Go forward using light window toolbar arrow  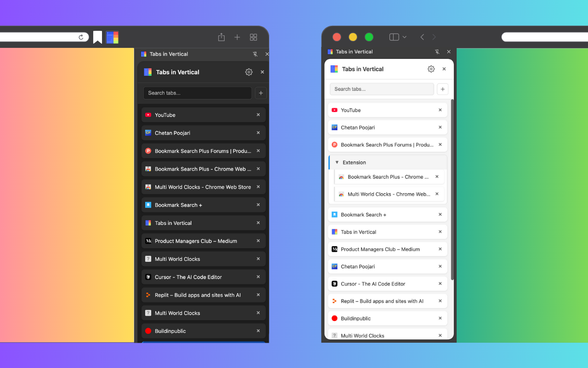coord(434,37)
